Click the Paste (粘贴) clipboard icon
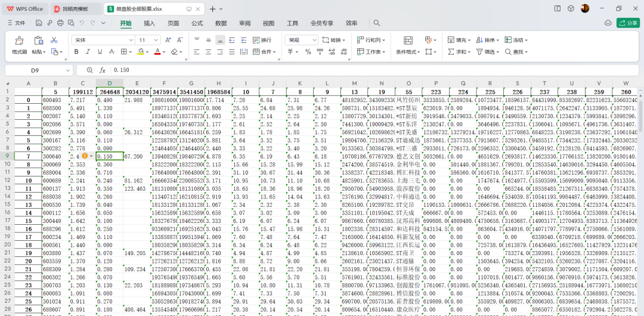 38,41
